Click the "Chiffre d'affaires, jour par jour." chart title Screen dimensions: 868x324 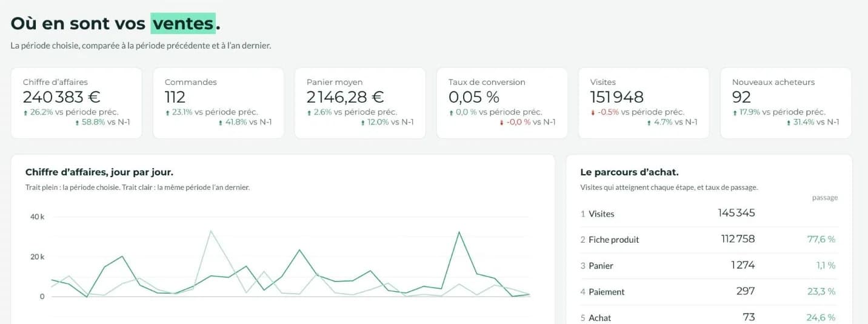(x=99, y=172)
